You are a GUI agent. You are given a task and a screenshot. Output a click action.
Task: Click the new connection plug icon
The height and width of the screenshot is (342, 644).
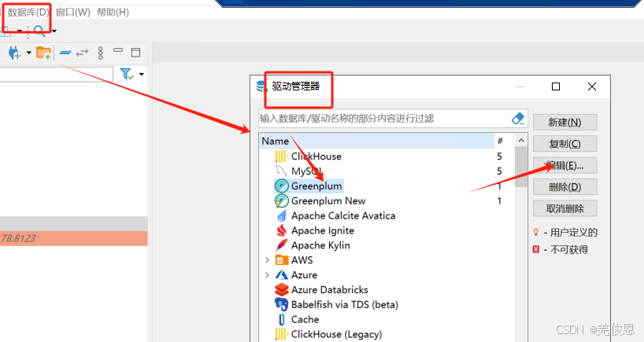coord(14,53)
